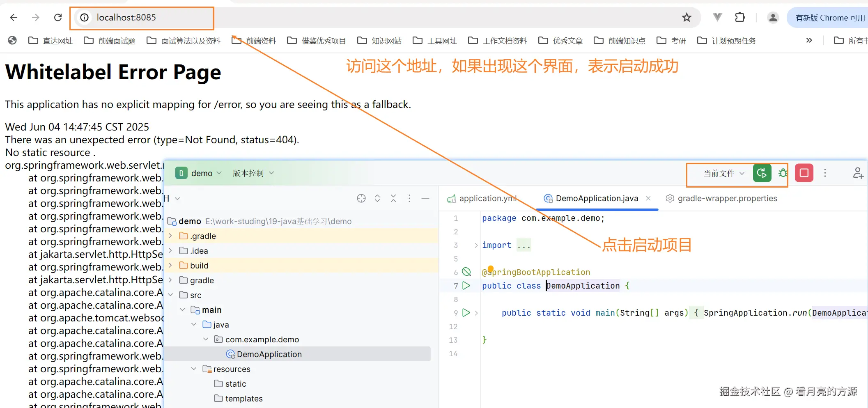868x408 pixels.
Task: Open the 面试算法以及资料 bookmark folder
Action: [x=184, y=41]
